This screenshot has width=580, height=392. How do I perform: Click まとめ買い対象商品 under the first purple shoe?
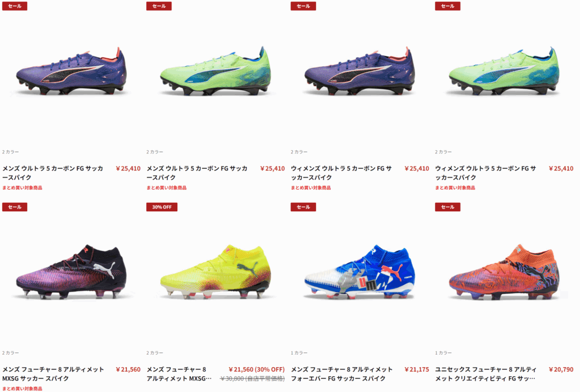coord(22,188)
